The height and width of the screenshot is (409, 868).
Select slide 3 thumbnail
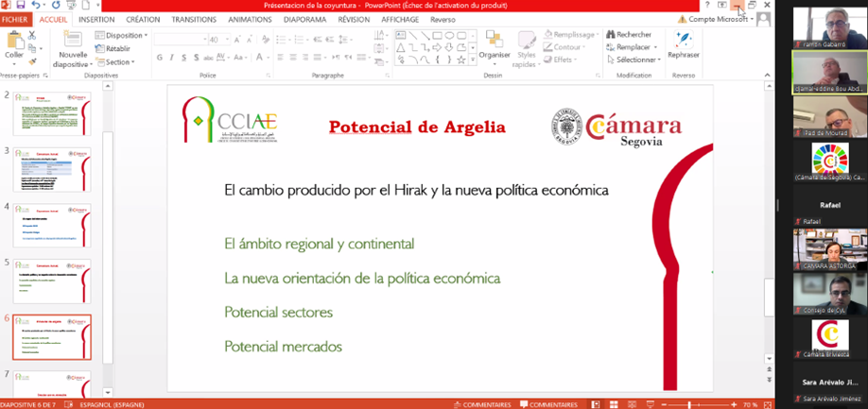(x=52, y=170)
